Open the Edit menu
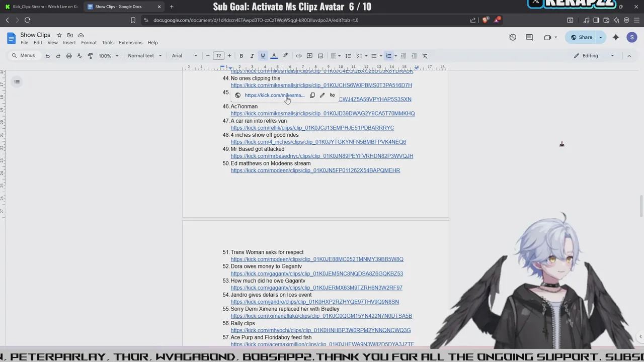 [38, 43]
